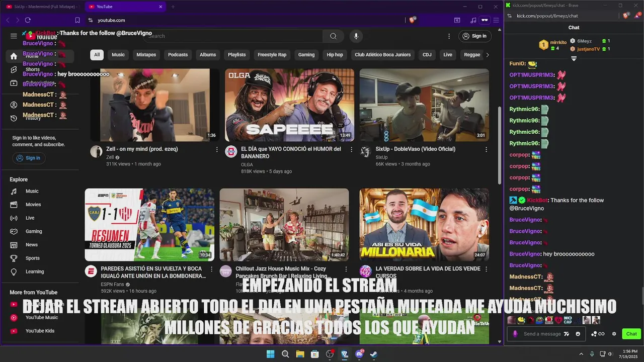
Task: Select the CDJ filter chip
Action: tap(427, 55)
